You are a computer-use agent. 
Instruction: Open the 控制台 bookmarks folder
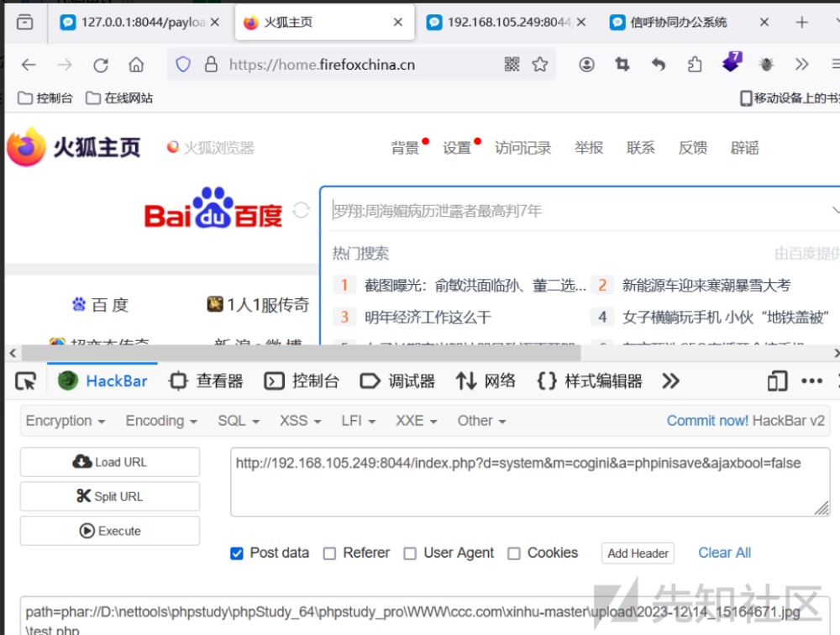point(45,98)
